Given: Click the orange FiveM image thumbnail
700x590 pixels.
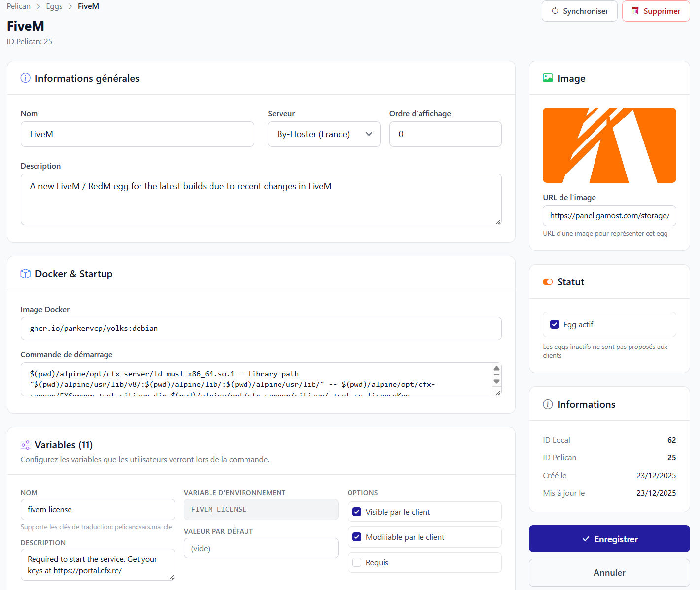Looking at the screenshot, I should pos(609,145).
